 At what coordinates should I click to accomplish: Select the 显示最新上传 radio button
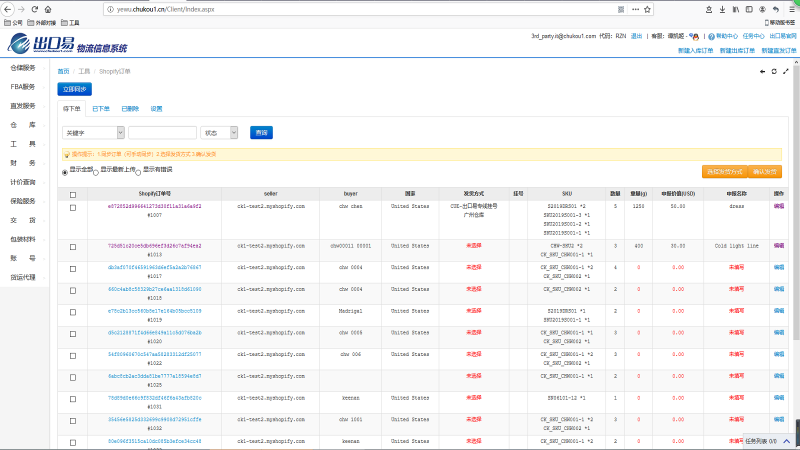click(x=96, y=172)
